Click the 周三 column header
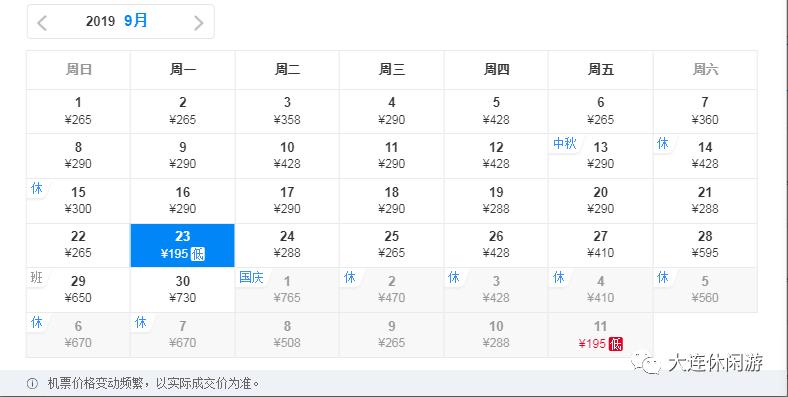The height and width of the screenshot is (397, 788). 391,70
